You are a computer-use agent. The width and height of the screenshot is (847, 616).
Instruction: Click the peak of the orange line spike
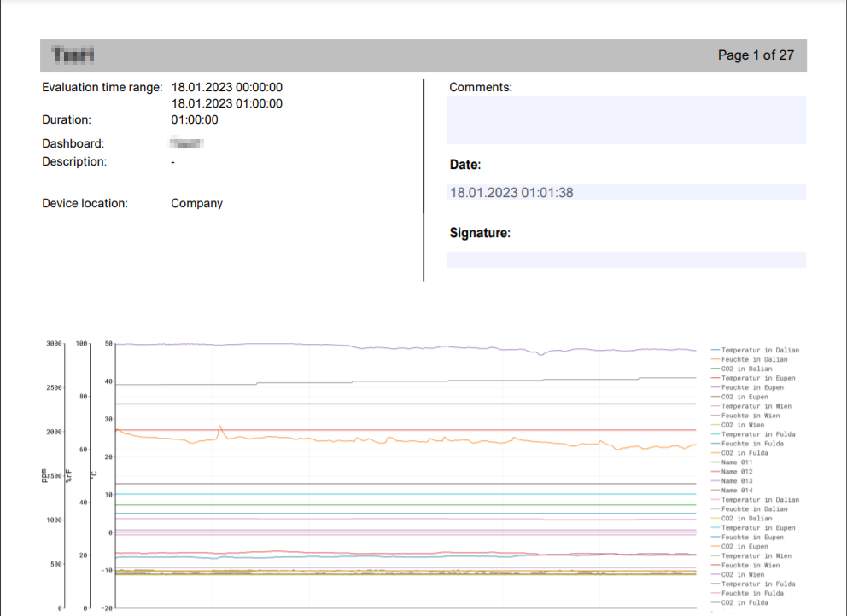click(220, 426)
